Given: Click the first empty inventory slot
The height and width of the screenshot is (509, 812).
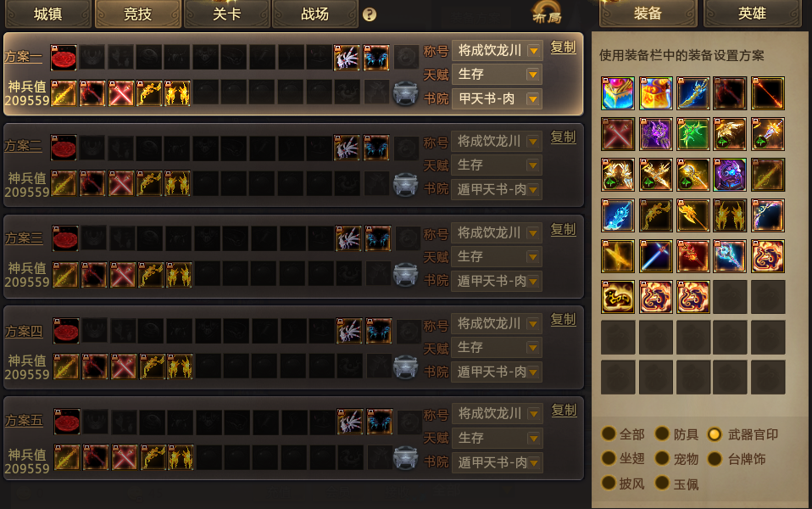Looking at the screenshot, I should point(730,296).
